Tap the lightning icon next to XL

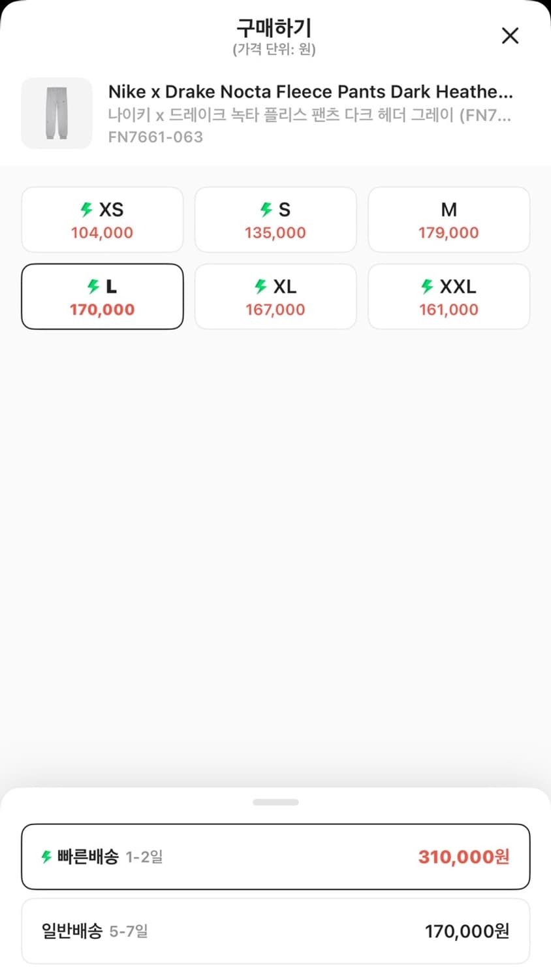[x=260, y=286]
